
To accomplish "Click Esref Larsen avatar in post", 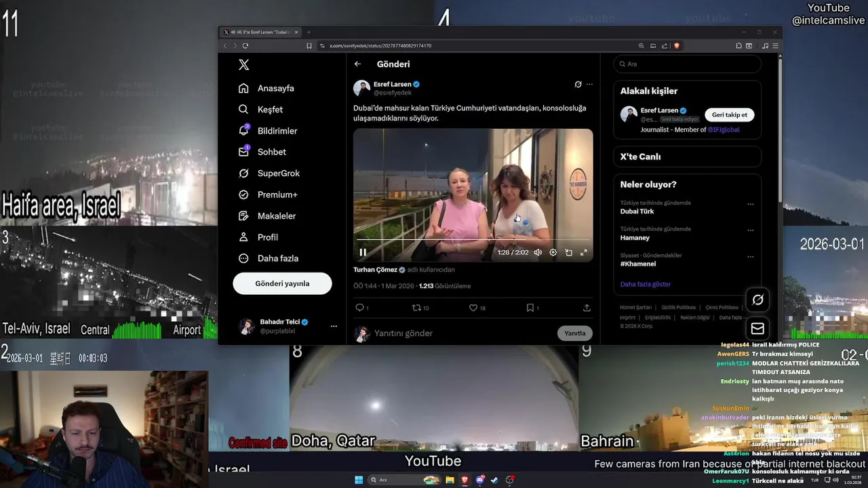I will click(x=361, y=88).
